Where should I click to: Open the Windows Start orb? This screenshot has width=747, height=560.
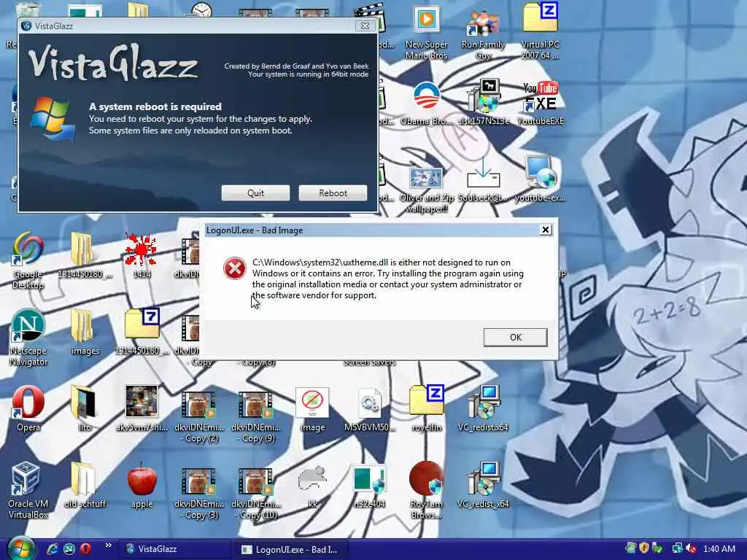(21, 548)
